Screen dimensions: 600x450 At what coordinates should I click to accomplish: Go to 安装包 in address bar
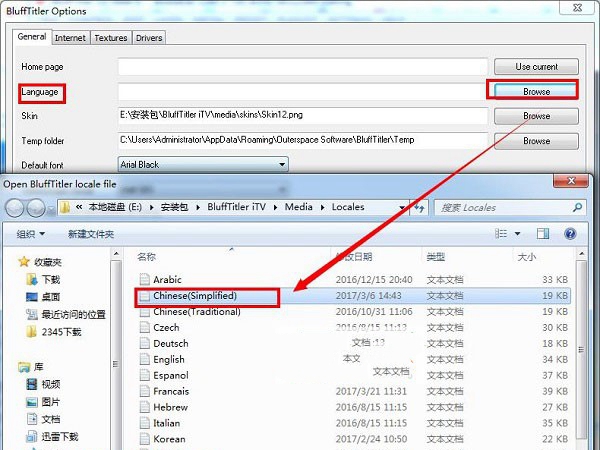(174, 207)
